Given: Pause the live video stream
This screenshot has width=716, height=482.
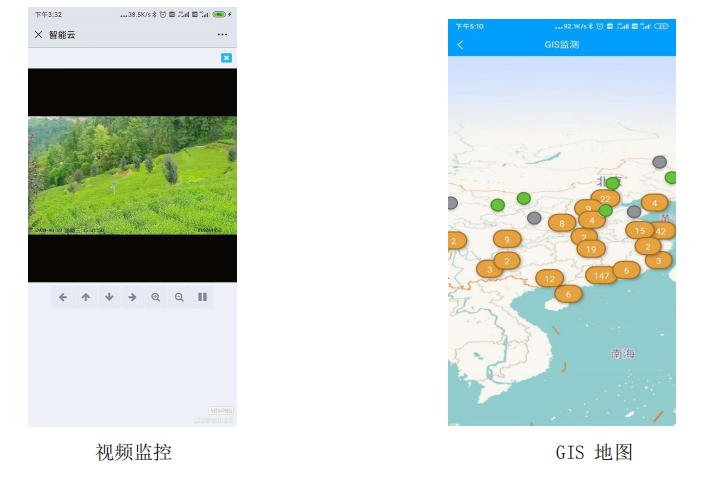Looking at the screenshot, I should [x=202, y=297].
